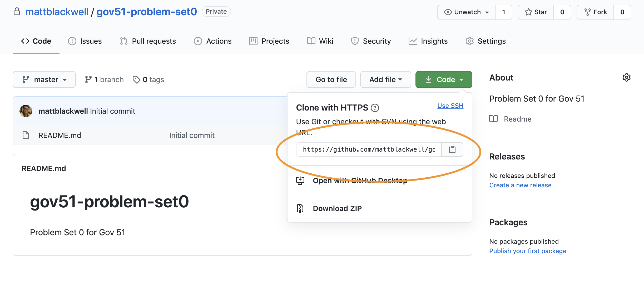Image resolution: width=644 pixels, height=290 pixels.
Task: Open gov51-problem-set0 repository title link
Action: [x=147, y=12]
